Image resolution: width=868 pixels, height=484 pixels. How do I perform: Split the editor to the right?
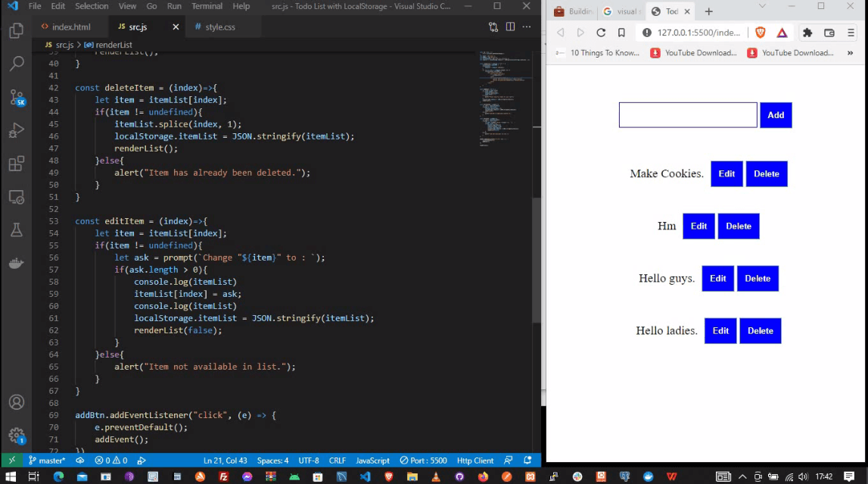[x=510, y=27]
